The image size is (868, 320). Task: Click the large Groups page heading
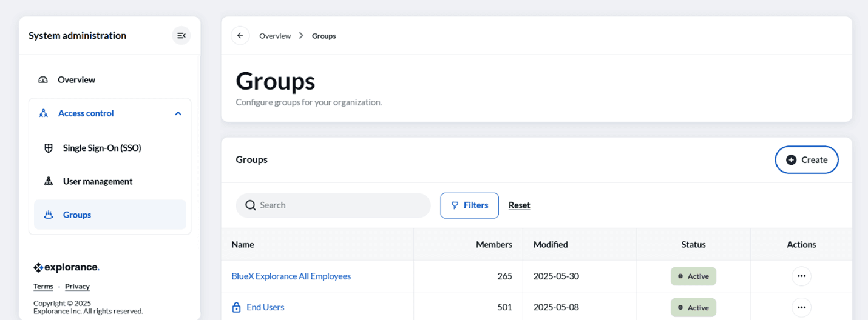coord(276,81)
